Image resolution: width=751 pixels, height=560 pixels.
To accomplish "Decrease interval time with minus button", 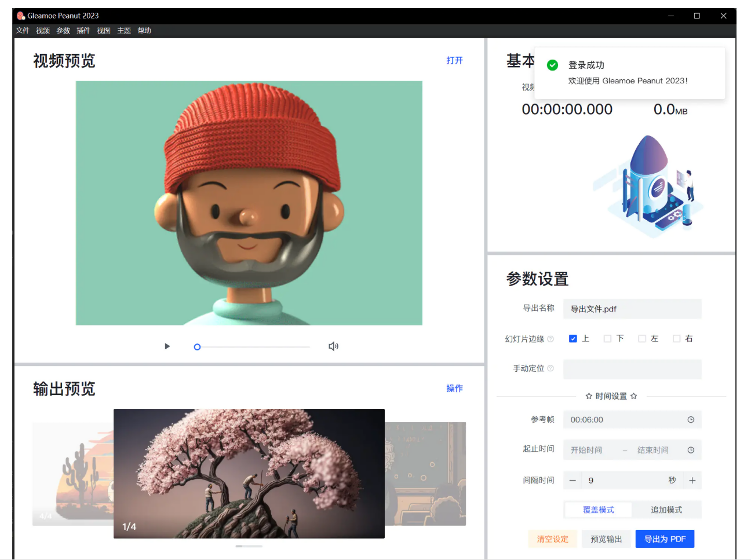I will [x=573, y=480].
